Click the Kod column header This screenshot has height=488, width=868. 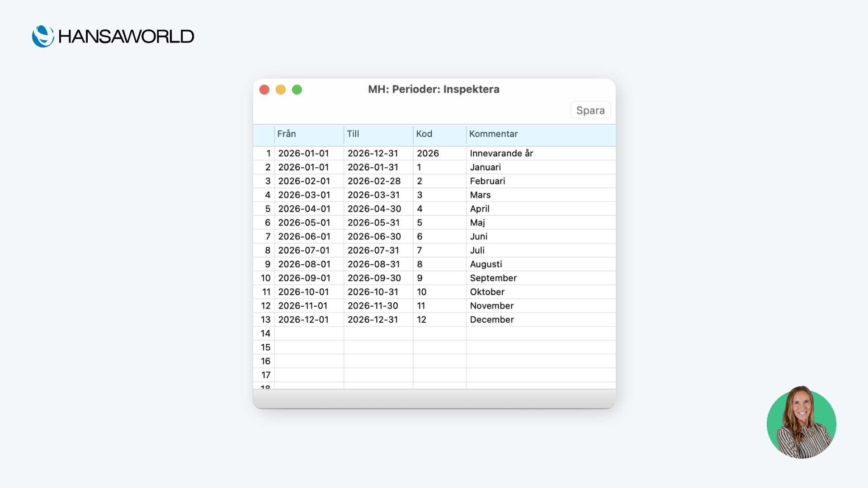tap(424, 134)
